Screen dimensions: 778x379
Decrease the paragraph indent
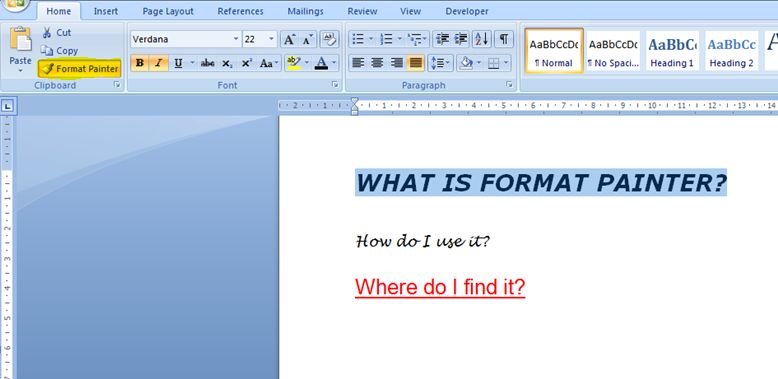click(x=443, y=39)
